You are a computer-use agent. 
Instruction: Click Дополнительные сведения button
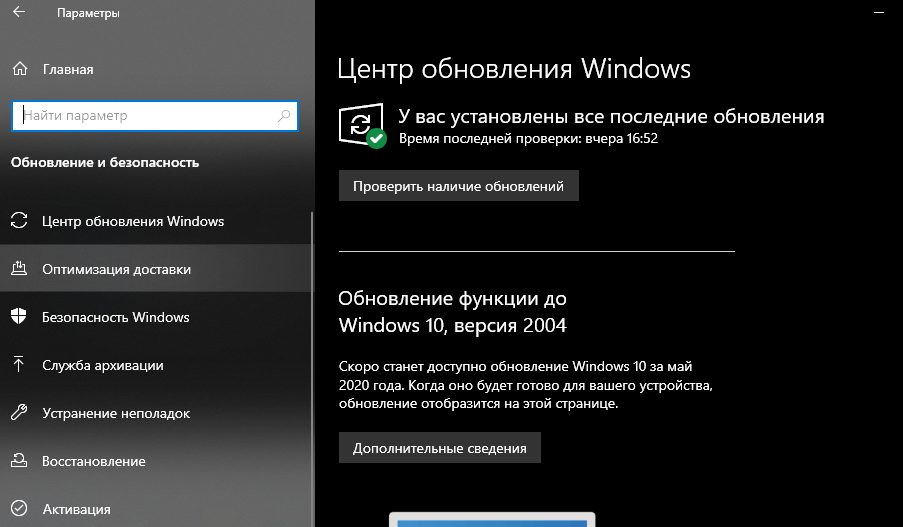(439, 448)
